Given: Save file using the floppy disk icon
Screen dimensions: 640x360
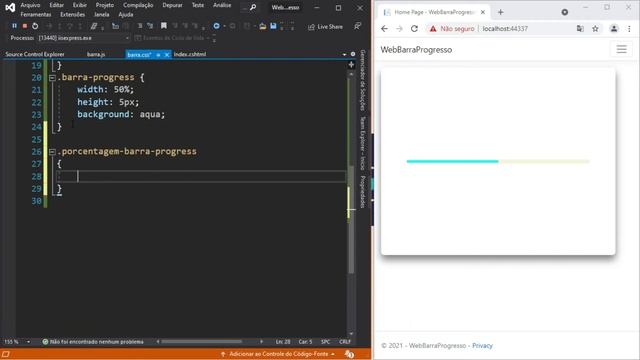Looking at the screenshot, I should click(273, 26).
